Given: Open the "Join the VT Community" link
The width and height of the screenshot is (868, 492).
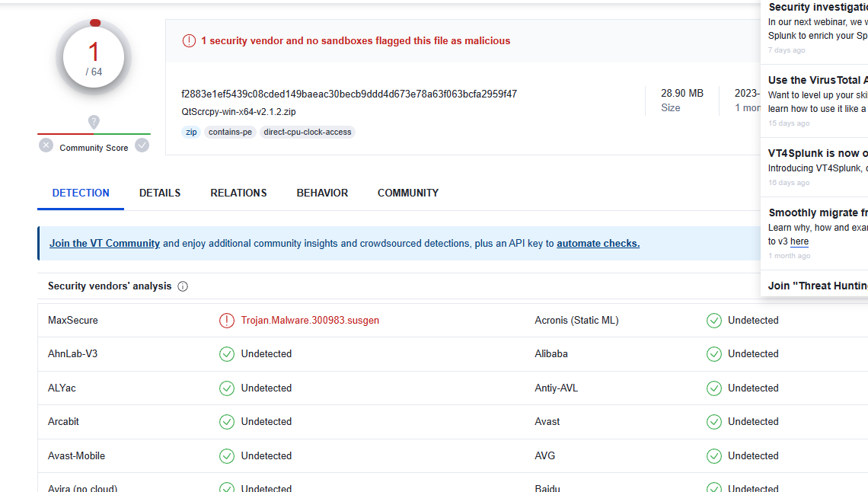Looking at the screenshot, I should coord(104,243).
